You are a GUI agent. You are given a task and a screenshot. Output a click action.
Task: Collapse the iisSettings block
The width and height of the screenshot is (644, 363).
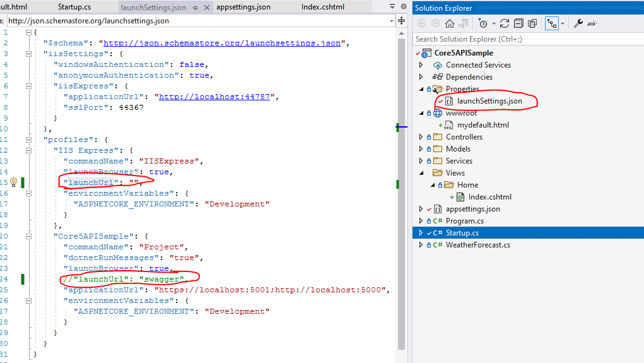(28, 54)
